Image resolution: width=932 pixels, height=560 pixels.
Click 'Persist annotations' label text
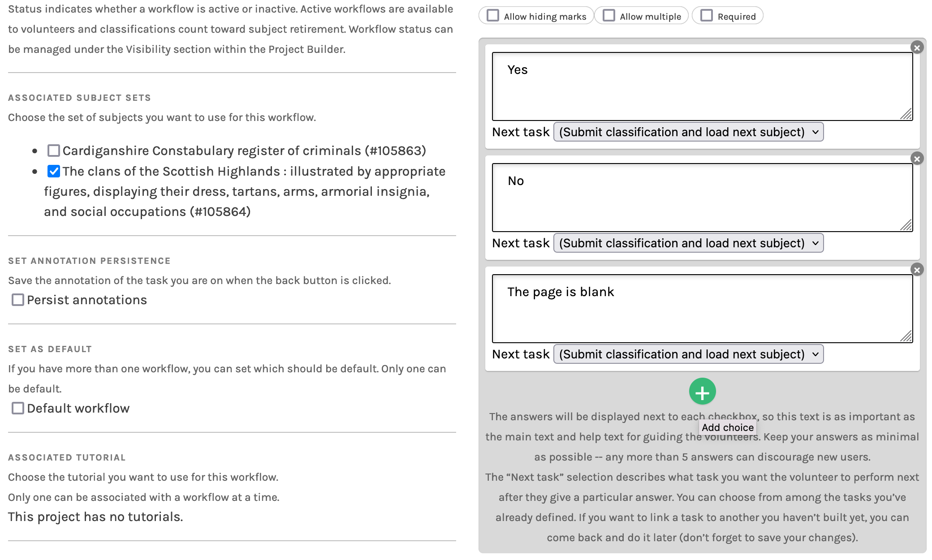point(87,300)
